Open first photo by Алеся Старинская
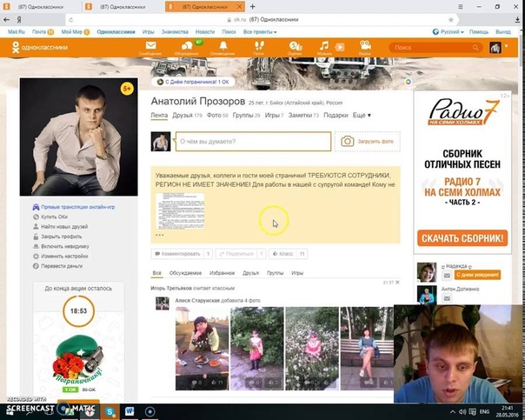The height and width of the screenshot is (420, 525). pyautogui.click(x=203, y=349)
